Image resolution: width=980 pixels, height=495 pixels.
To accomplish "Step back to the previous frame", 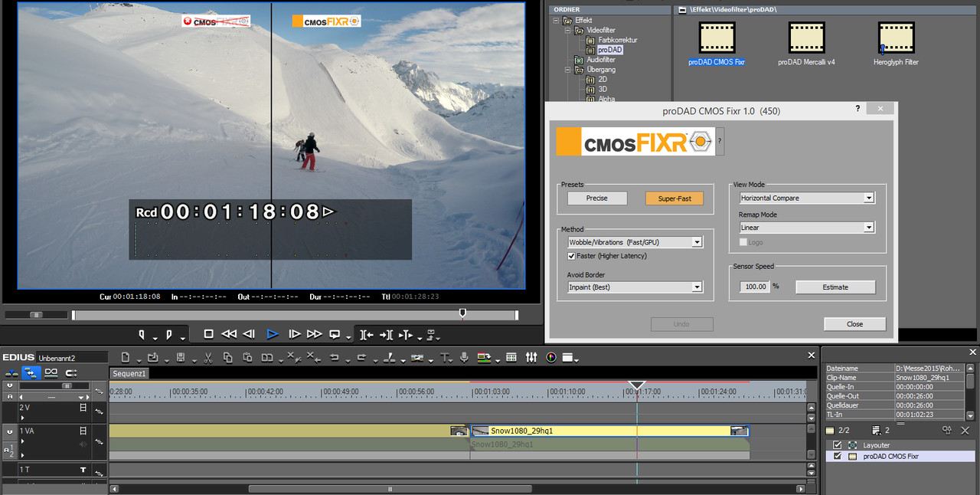I will point(249,334).
